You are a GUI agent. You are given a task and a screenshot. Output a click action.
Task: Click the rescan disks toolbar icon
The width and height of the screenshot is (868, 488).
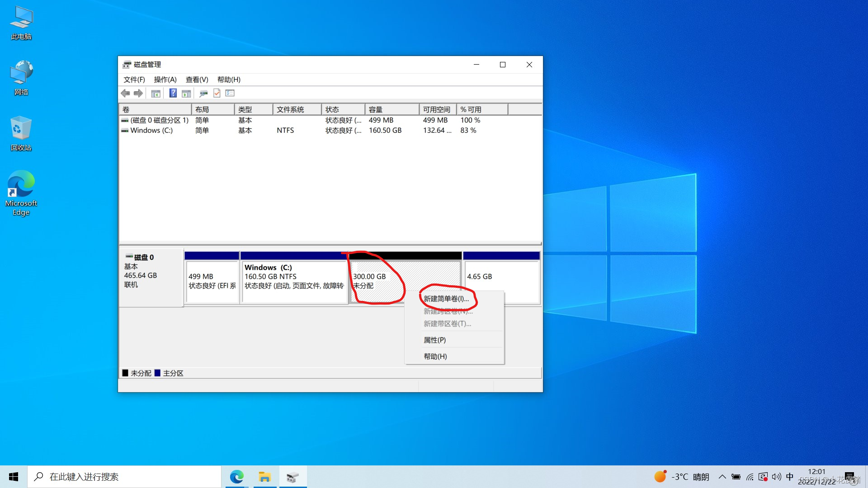click(203, 94)
